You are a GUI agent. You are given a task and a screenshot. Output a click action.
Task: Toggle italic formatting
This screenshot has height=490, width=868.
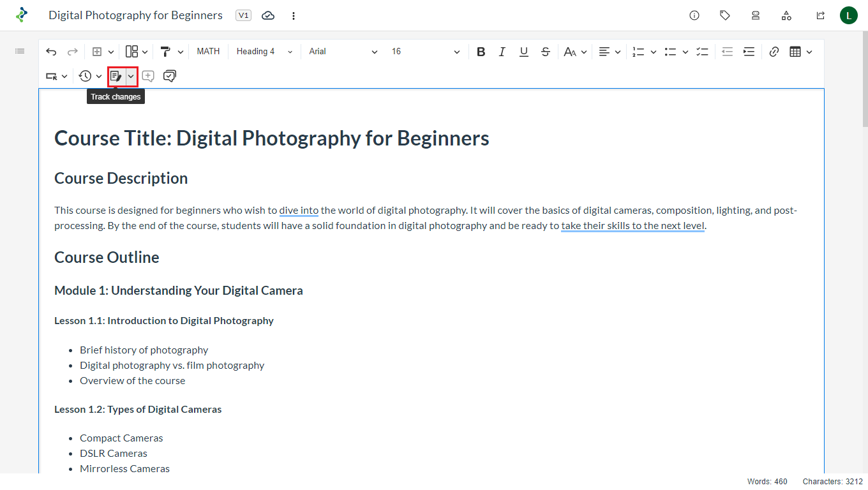pyautogui.click(x=502, y=52)
